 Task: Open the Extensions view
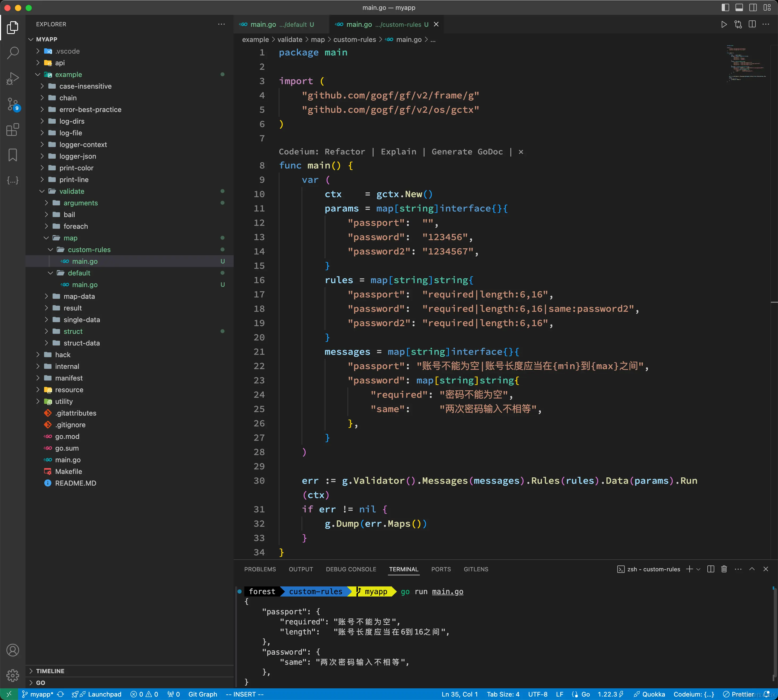[13, 129]
